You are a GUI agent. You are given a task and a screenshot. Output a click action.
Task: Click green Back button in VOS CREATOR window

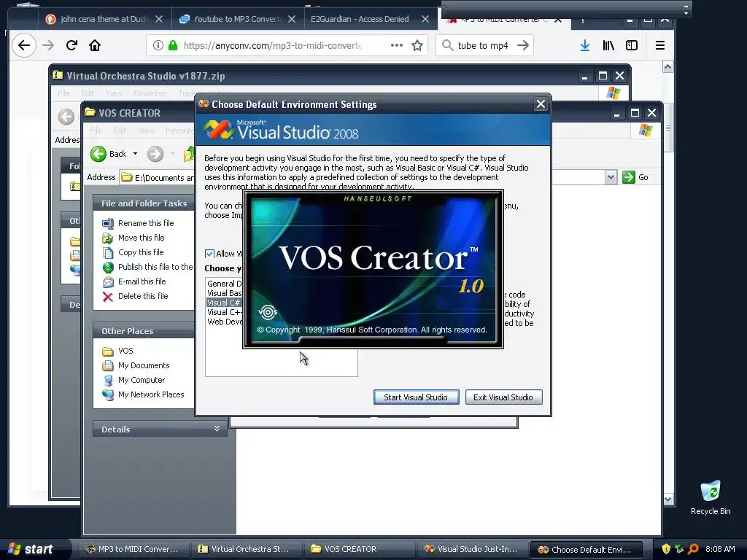(109, 154)
